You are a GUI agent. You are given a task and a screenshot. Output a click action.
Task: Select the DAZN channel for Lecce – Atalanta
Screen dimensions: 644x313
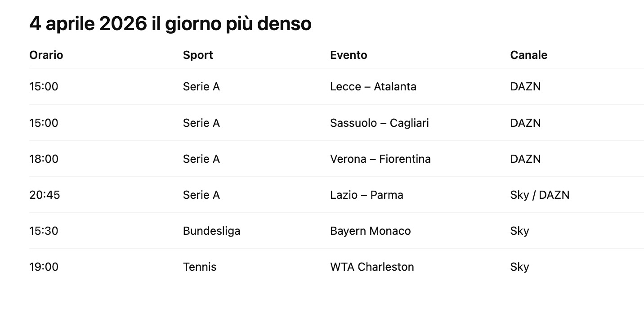tap(525, 86)
